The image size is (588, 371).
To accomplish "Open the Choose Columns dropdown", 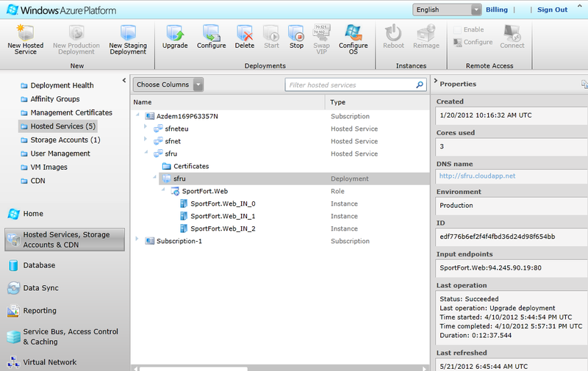I will click(x=168, y=84).
